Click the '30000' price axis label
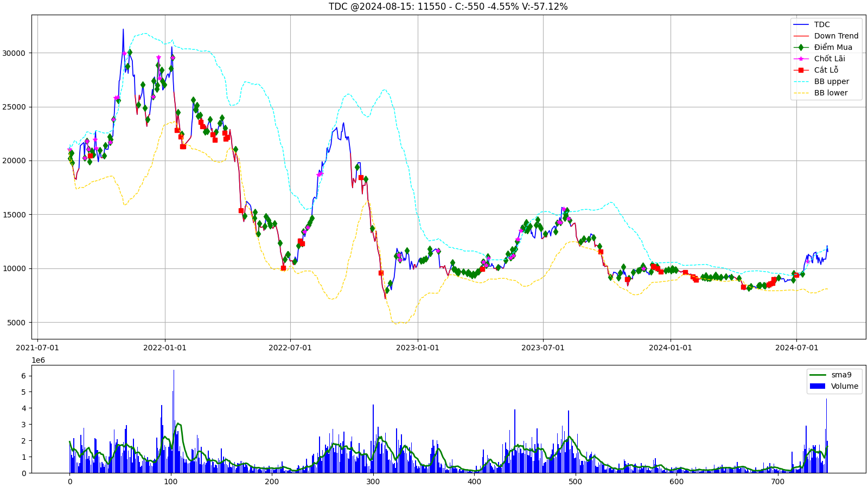This screenshot has width=868, height=488. click(x=14, y=53)
